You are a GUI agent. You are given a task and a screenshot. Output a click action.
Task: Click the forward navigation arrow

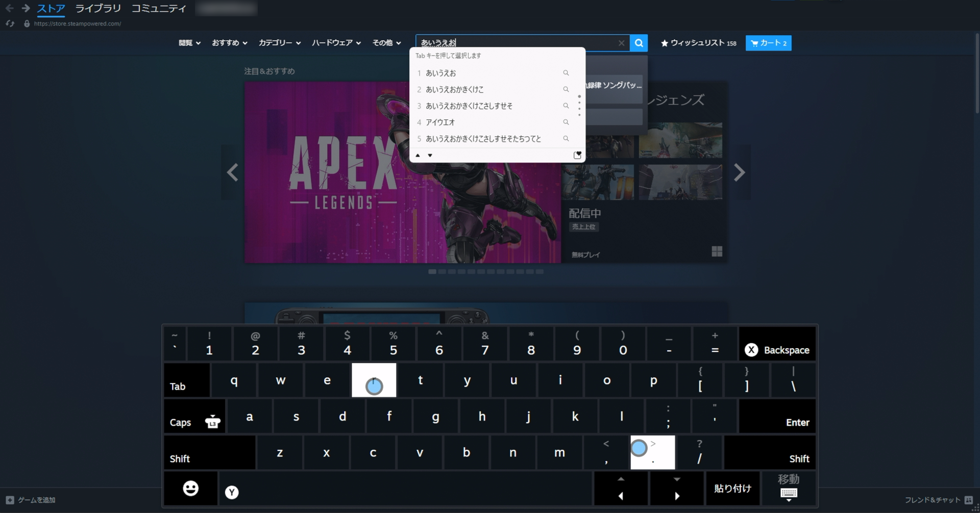pyautogui.click(x=26, y=8)
